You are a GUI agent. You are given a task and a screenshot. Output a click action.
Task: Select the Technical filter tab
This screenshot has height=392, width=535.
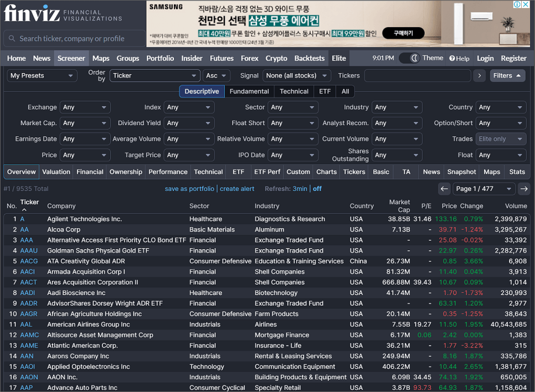294,91
